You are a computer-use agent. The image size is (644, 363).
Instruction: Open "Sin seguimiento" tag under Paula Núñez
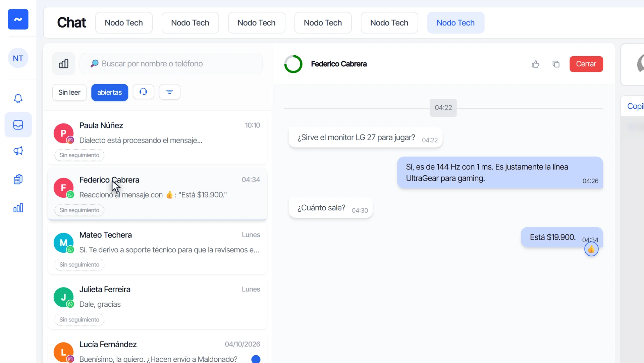[x=79, y=155]
